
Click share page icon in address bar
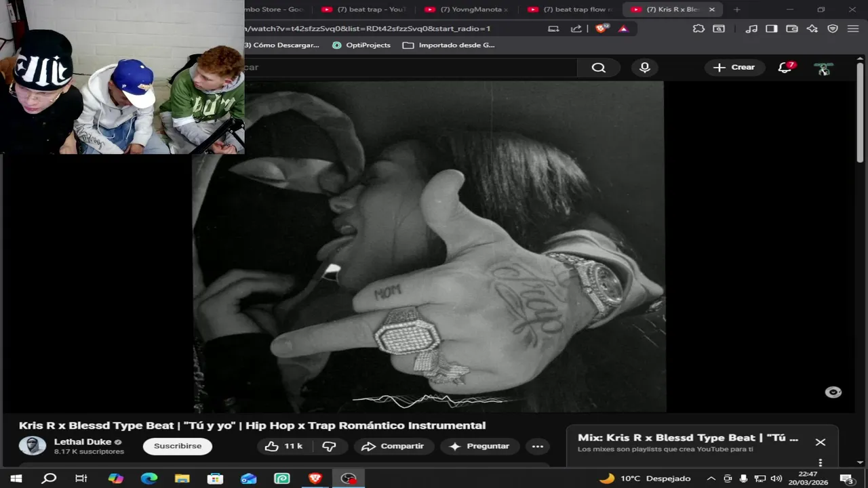pos(576,28)
